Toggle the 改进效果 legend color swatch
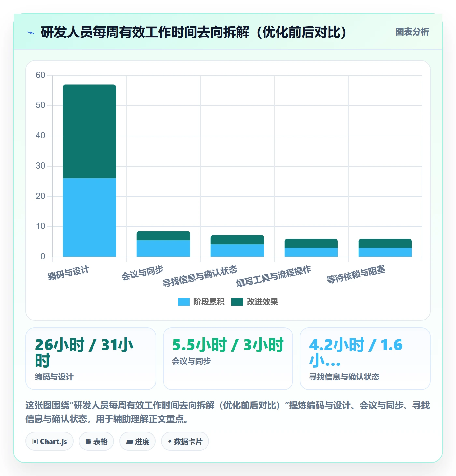Screen dimensions: 456x476 (237, 302)
